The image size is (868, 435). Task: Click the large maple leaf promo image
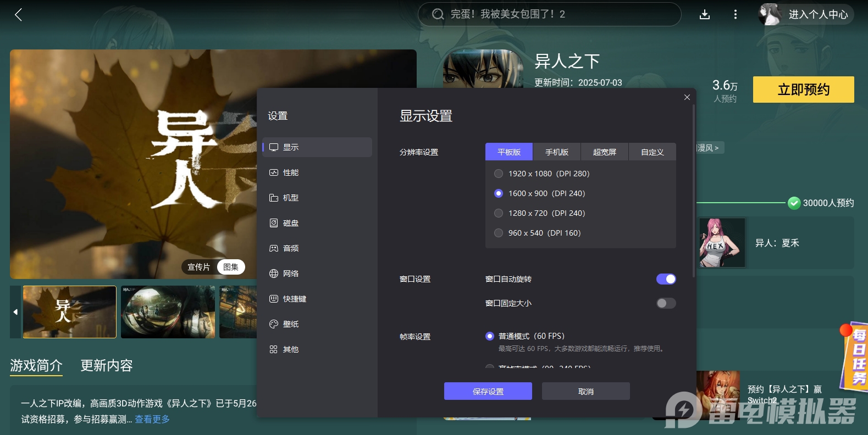(134, 164)
